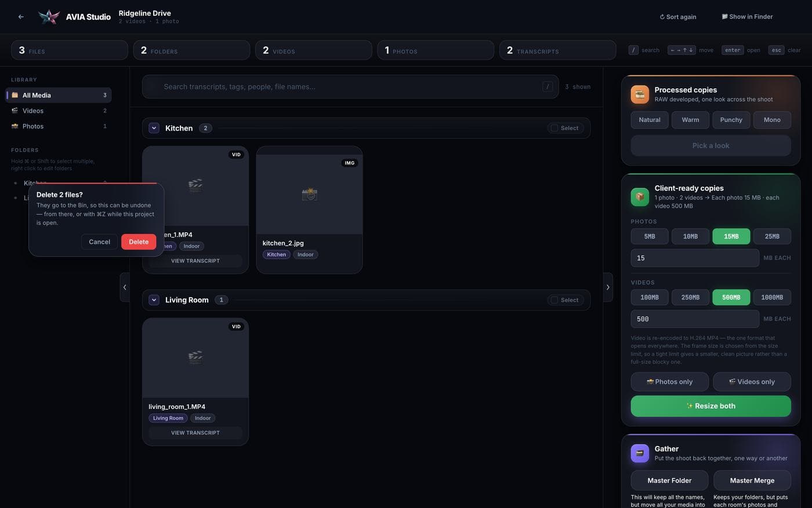The image size is (812, 508).
Task: Click the camera icon on kitchen_2.jpg thumbnail
Action: [309, 194]
